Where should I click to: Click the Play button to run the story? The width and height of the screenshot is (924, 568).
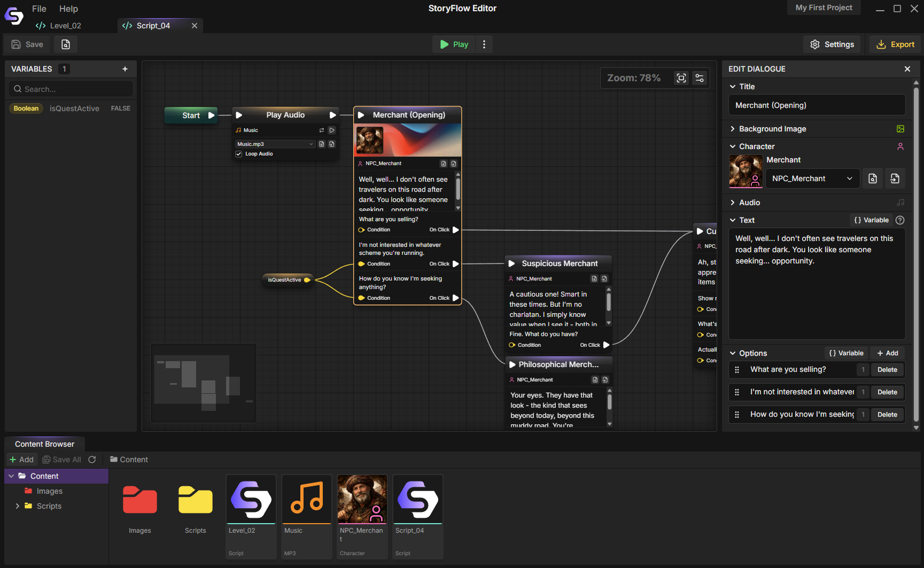[x=453, y=44]
